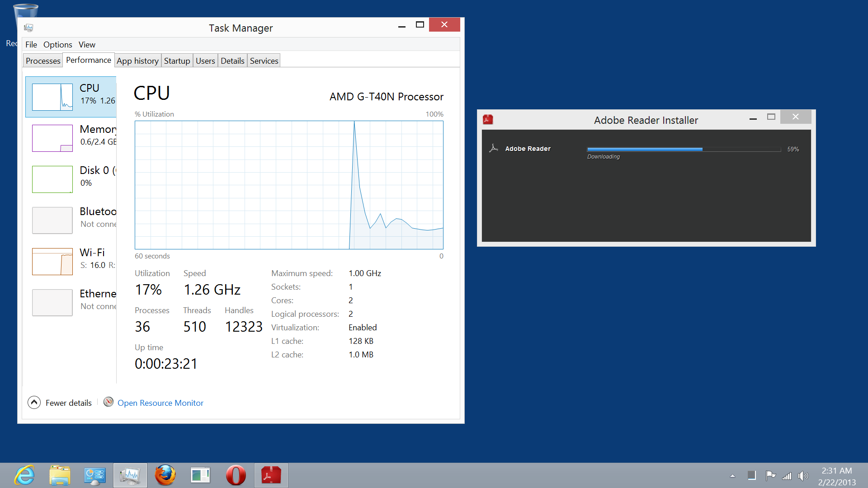Select the Adobe Reader Installer taskbar icon
The image size is (868, 488).
[271, 475]
